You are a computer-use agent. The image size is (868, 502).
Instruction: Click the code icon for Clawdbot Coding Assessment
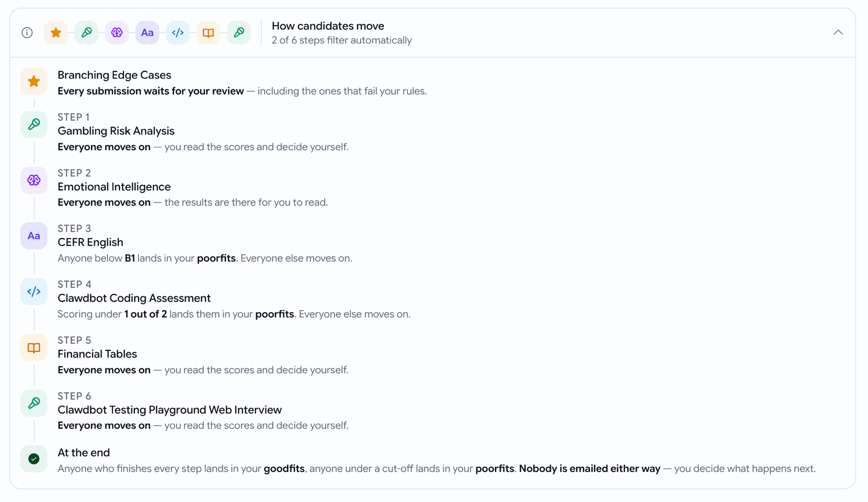pyautogui.click(x=34, y=292)
